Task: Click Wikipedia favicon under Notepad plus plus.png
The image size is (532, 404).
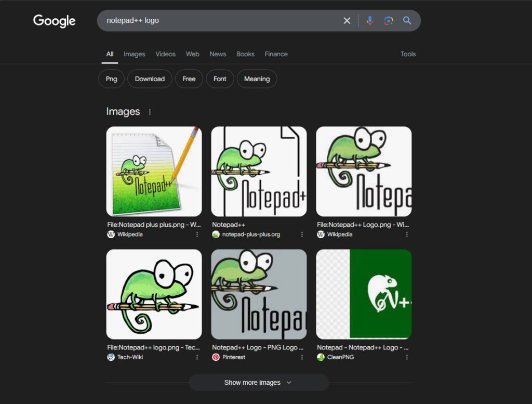Action: [111, 234]
